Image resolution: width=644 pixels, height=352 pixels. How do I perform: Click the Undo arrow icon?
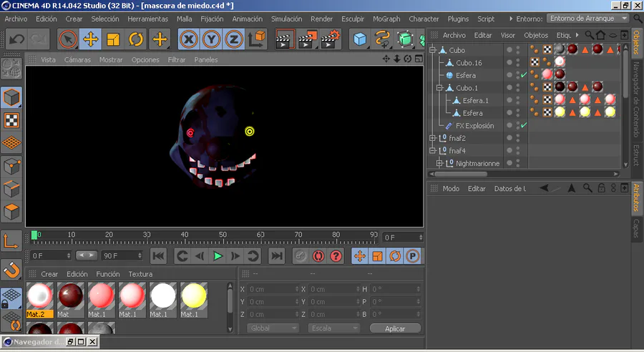click(x=16, y=39)
